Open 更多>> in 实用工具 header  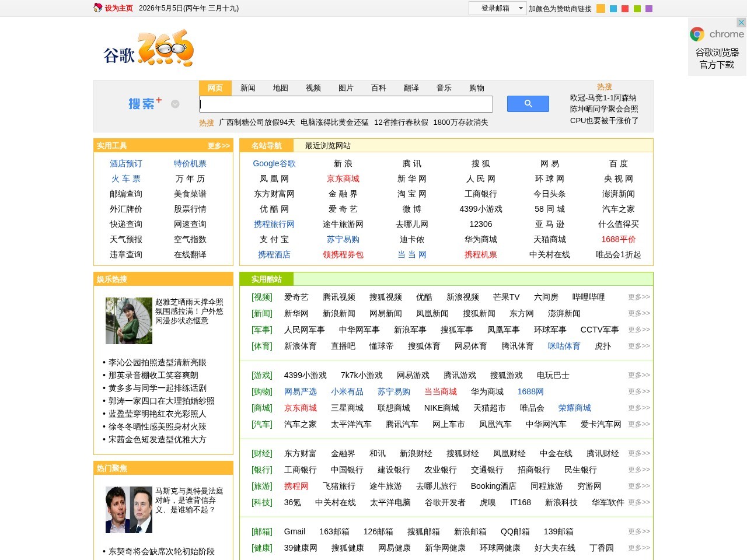click(x=219, y=146)
